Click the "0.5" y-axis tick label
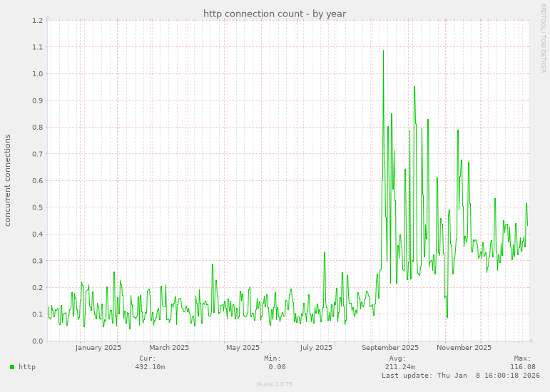 tap(38, 207)
